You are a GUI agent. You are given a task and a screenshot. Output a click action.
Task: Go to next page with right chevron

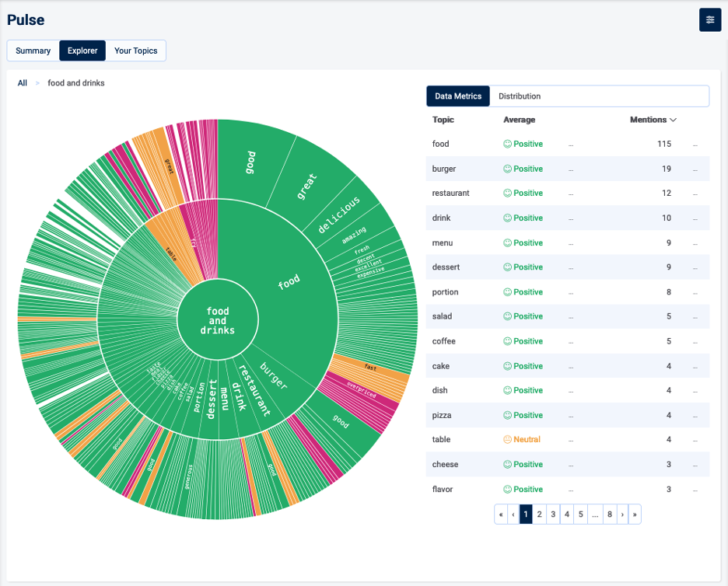622,514
